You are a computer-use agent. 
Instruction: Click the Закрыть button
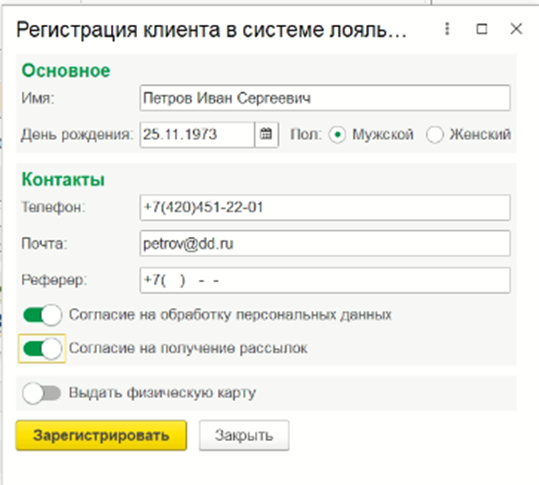click(x=244, y=435)
